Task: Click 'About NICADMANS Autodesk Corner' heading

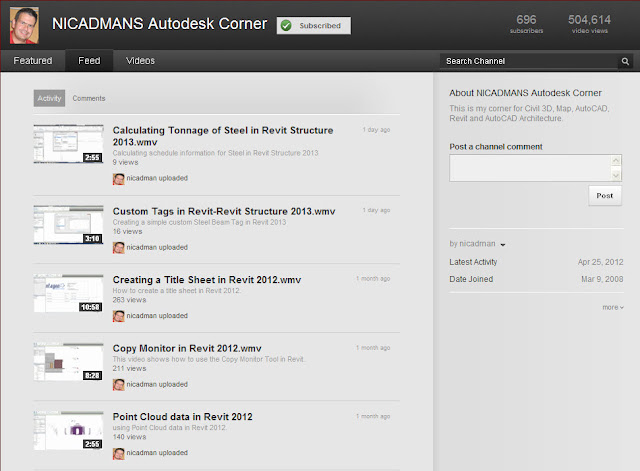Action: (525, 93)
